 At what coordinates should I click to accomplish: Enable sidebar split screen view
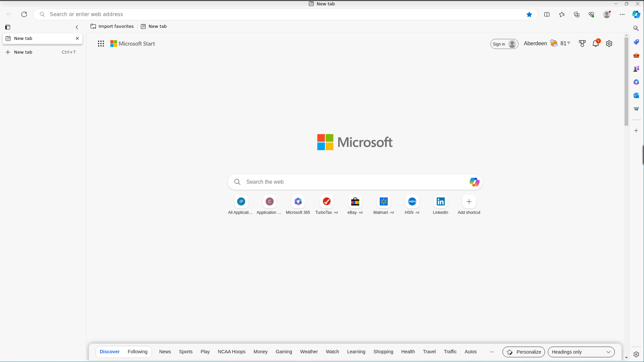click(547, 14)
